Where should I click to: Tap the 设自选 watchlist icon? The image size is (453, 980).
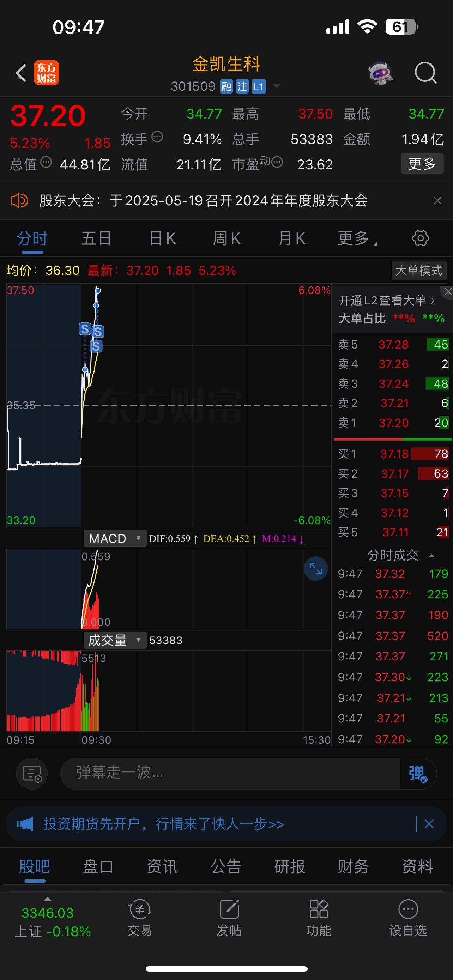[x=408, y=918]
